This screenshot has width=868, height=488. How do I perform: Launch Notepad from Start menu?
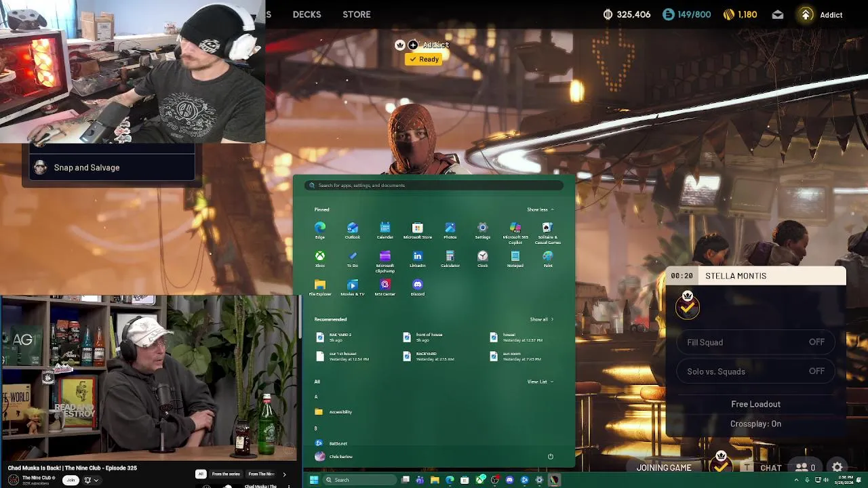point(515,259)
